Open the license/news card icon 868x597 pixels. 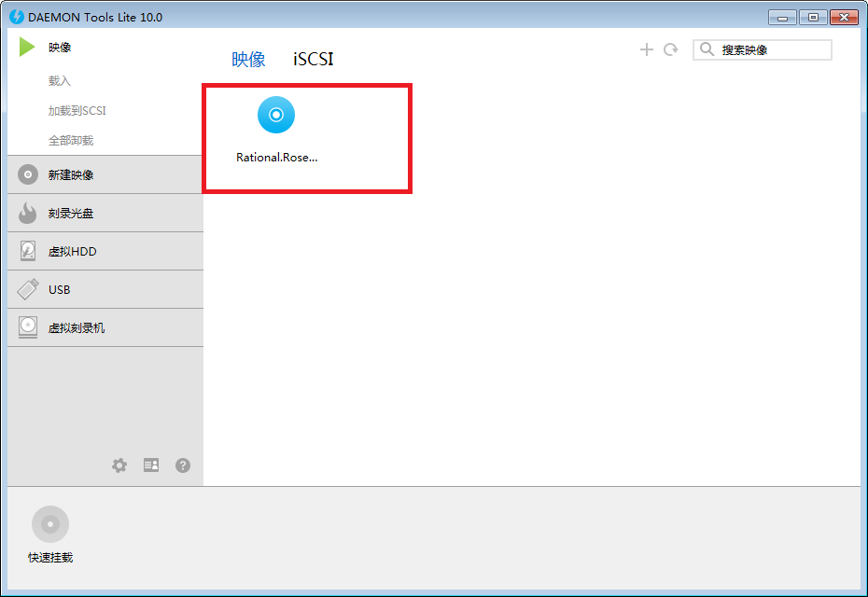151,465
